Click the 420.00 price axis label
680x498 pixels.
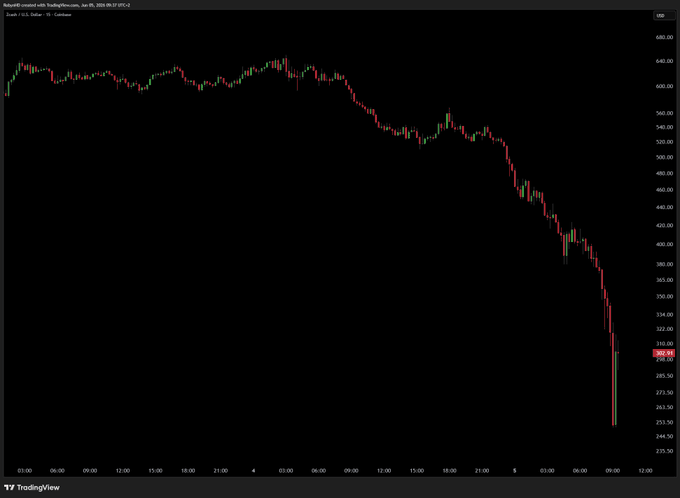(664, 226)
